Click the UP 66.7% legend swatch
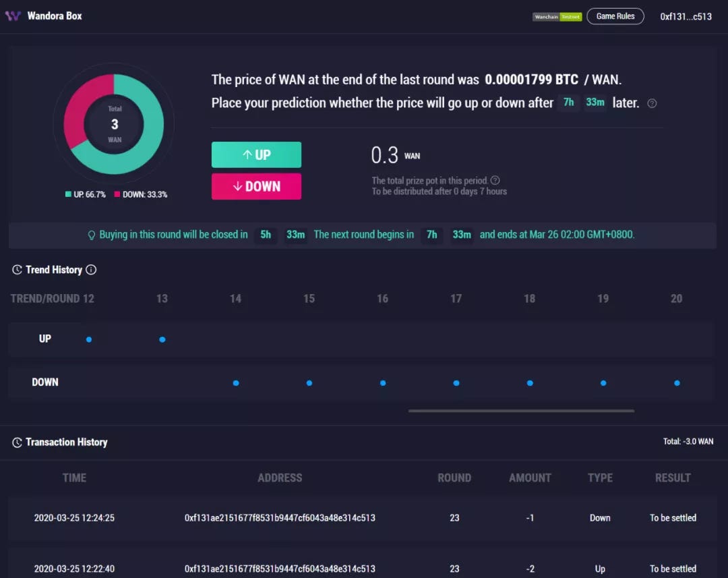The width and height of the screenshot is (728, 578). coord(68,194)
